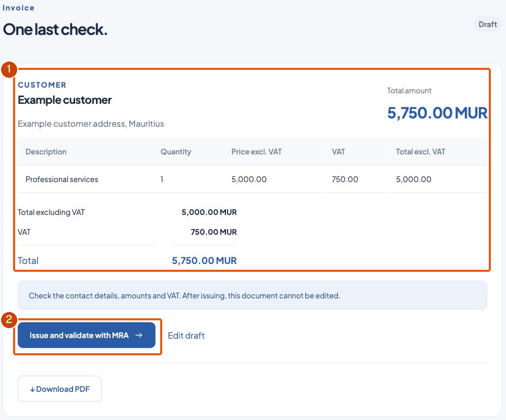Screen dimensions: 506x420
Task: Click the VAT label in the totals summary
Action: click(x=24, y=232)
